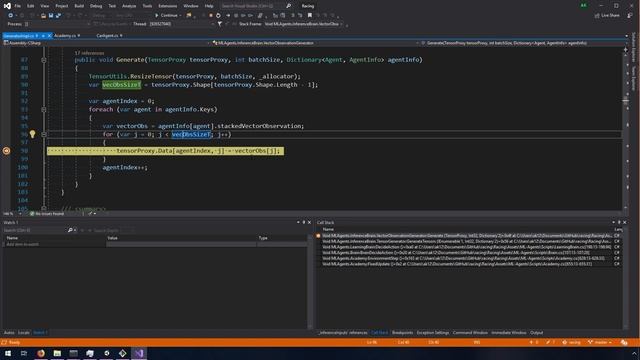Switch to the CarAgent.cs tab
The height and width of the screenshot is (360, 640).
107,36
